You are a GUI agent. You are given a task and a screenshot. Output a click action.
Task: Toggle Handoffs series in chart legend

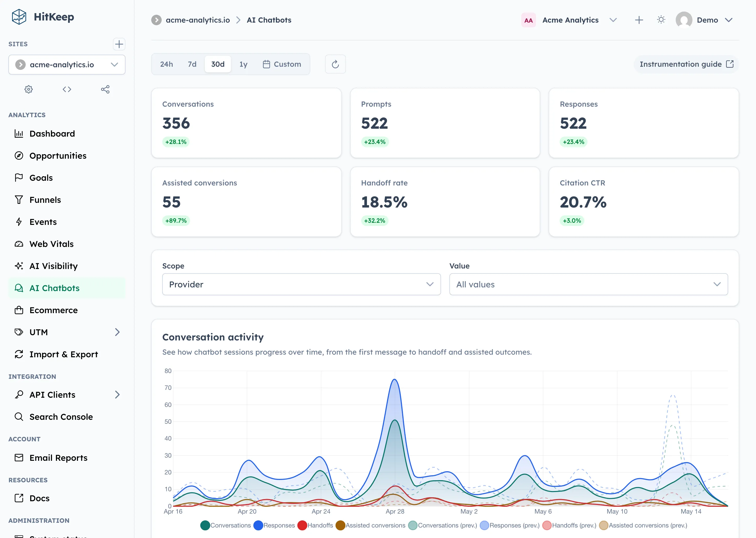point(315,526)
